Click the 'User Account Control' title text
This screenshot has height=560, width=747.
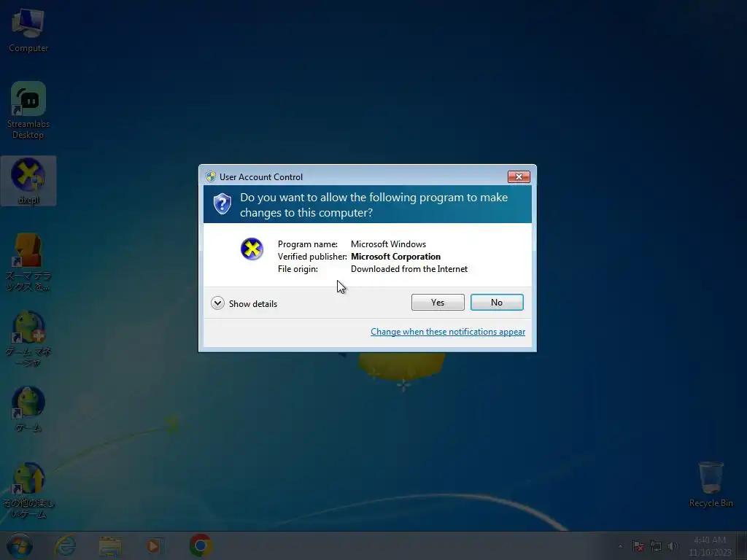tap(261, 176)
